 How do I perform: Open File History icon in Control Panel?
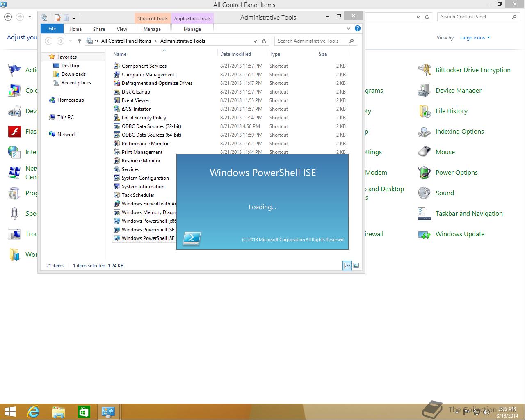tap(425, 111)
